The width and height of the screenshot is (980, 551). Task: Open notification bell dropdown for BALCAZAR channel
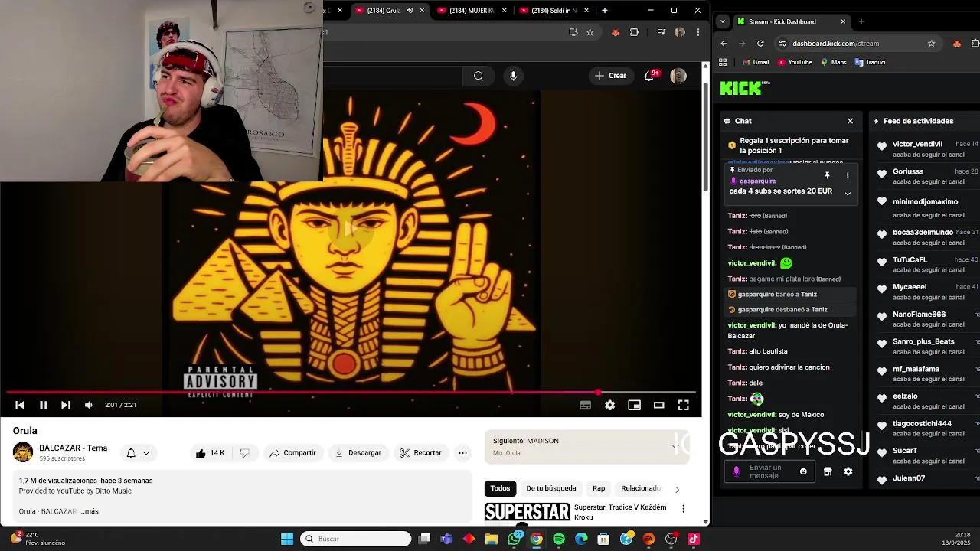click(x=138, y=452)
